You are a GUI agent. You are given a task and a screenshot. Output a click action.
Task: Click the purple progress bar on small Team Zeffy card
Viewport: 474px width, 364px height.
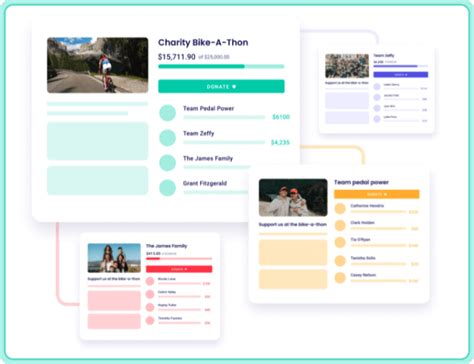[400, 66]
